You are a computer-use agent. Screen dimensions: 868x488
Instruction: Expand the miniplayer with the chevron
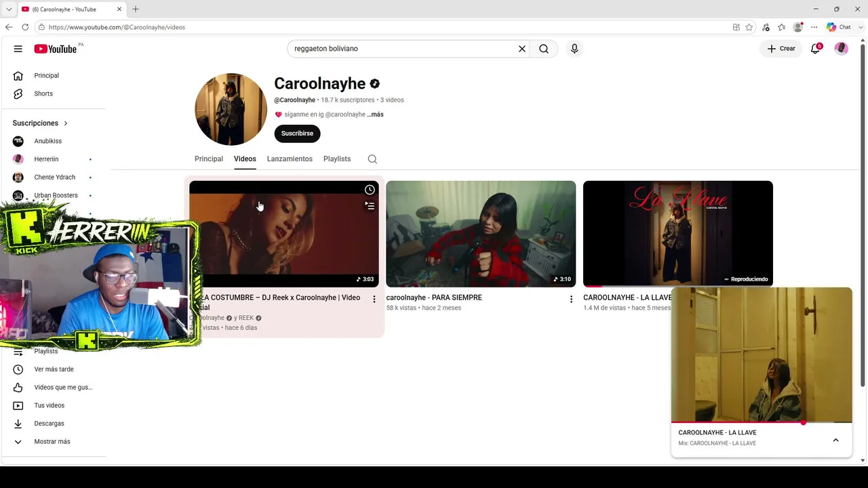click(835, 441)
